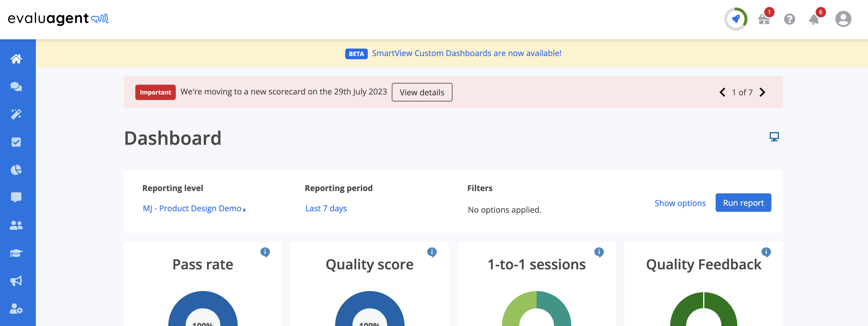This screenshot has height=326, width=868.
Task: Open the conversations chat bubbles sidebar icon
Action: tap(16, 86)
